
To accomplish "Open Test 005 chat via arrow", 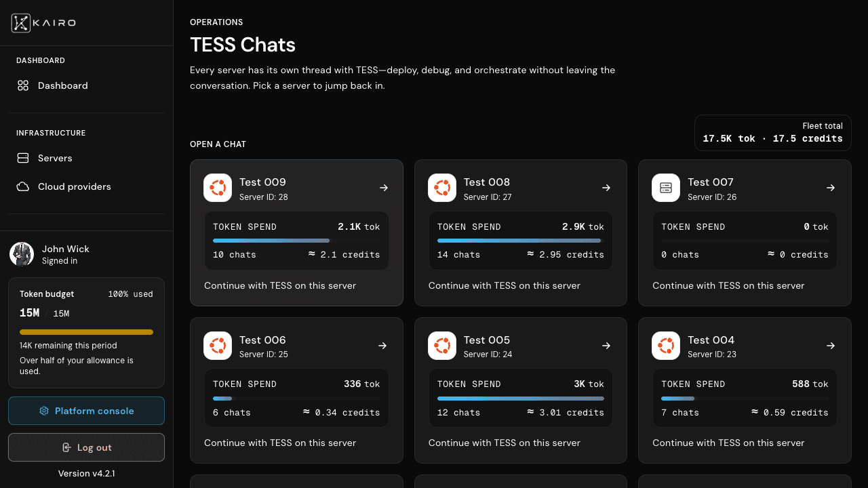I will pos(606,346).
